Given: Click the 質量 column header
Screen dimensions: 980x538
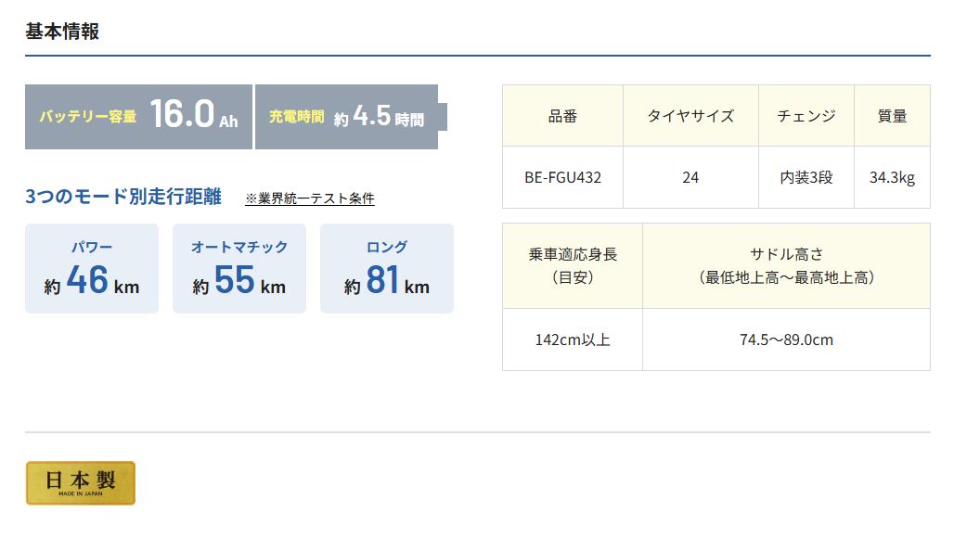Looking at the screenshot, I should [x=892, y=116].
